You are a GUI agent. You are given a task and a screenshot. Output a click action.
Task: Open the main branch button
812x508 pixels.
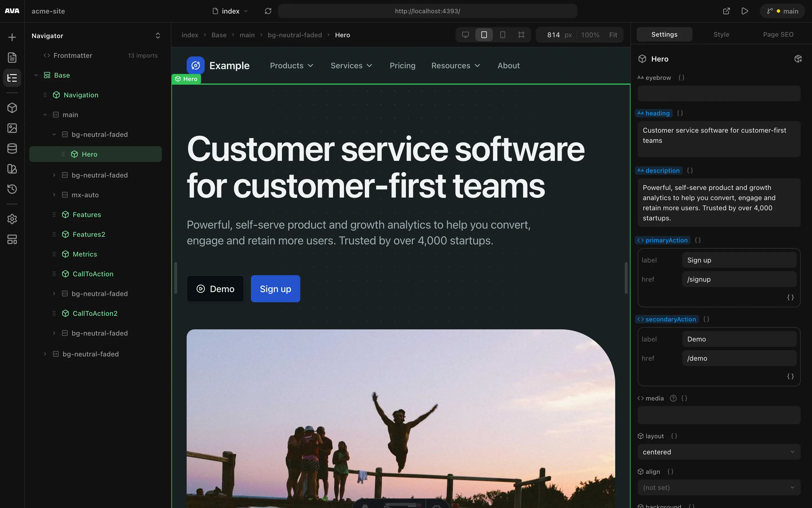(x=782, y=11)
